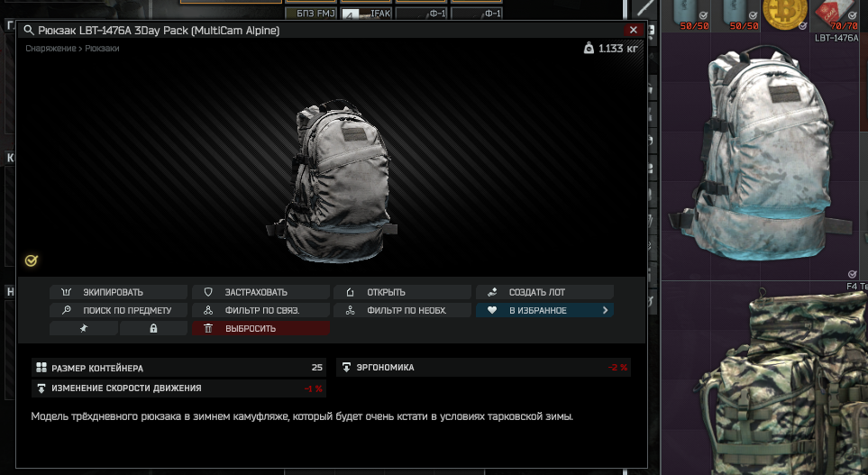Toggle the pin item button
The height and width of the screenshot is (475, 868).
[84, 328]
